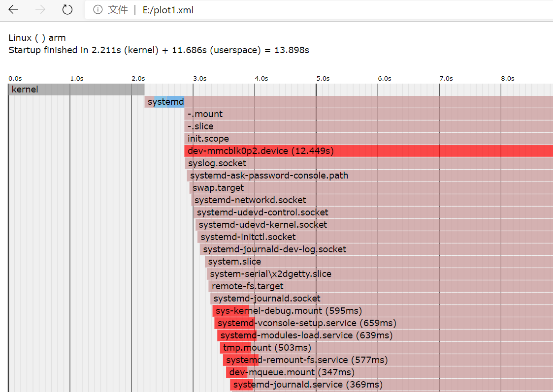Click the Startup finished summary text
The width and height of the screenshot is (553, 392).
[x=158, y=50]
